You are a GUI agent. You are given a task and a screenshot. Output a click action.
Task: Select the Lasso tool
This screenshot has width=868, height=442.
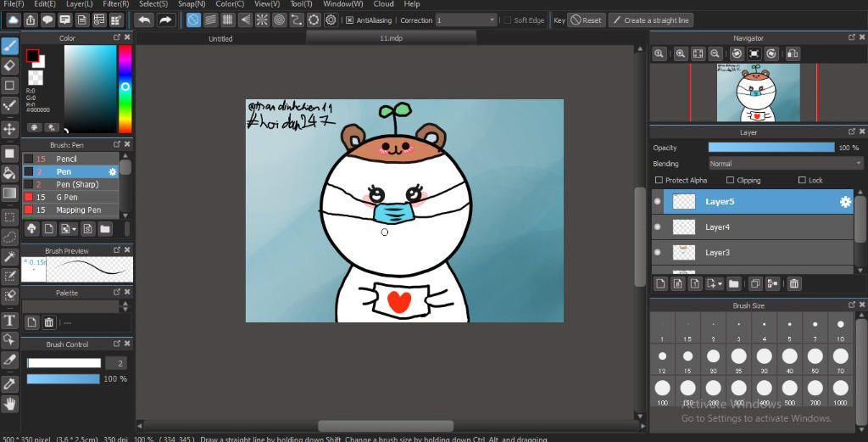click(x=9, y=237)
